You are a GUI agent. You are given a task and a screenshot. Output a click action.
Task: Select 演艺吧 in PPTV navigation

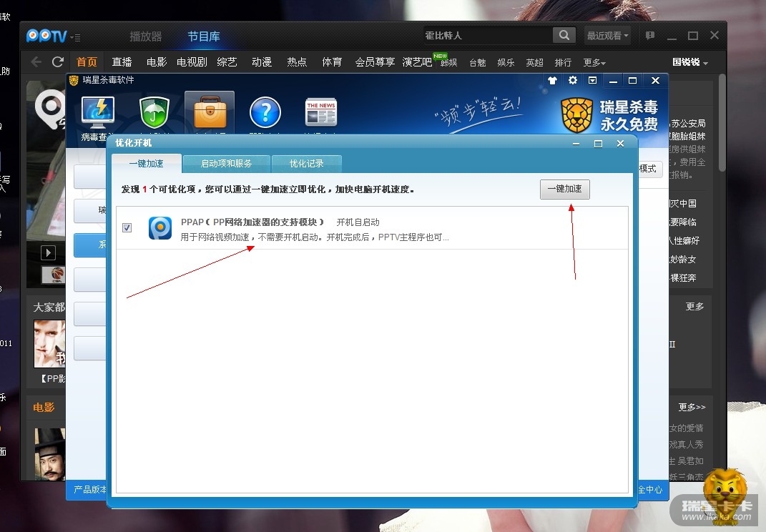pyautogui.click(x=417, y=62)
